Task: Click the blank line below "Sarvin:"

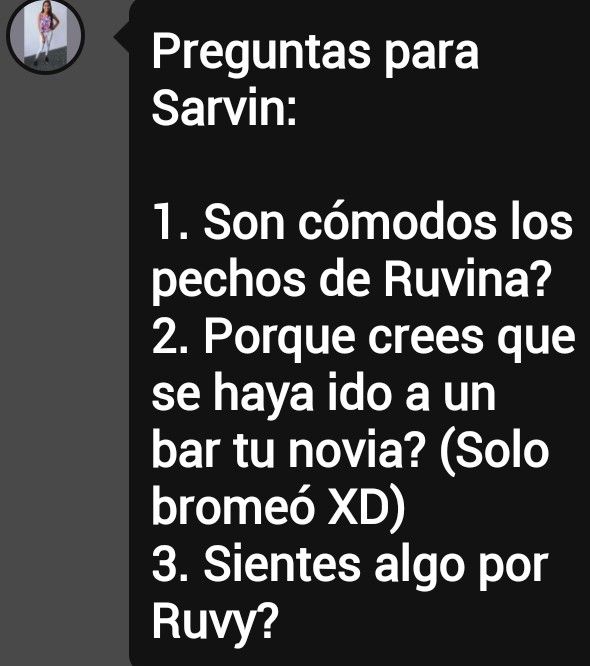Action: click(x=359, y=165)
